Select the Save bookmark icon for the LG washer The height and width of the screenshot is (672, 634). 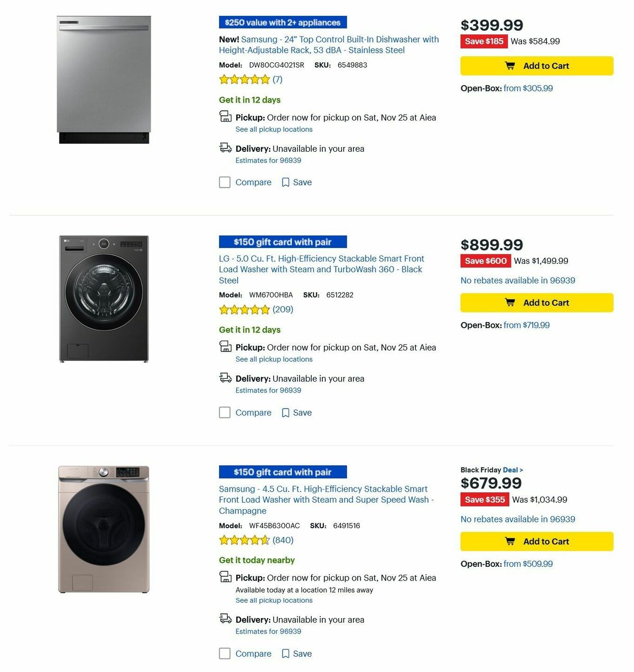(x=285, y=412)
